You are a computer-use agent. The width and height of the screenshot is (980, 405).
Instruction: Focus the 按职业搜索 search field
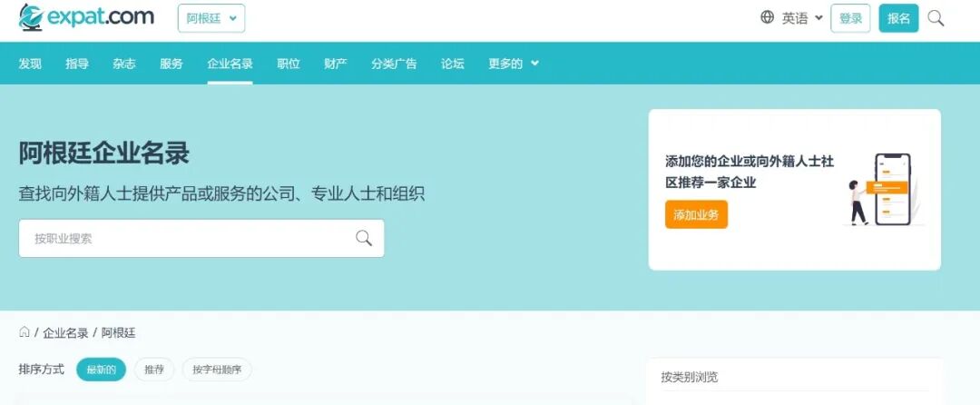tap(201, 238)
